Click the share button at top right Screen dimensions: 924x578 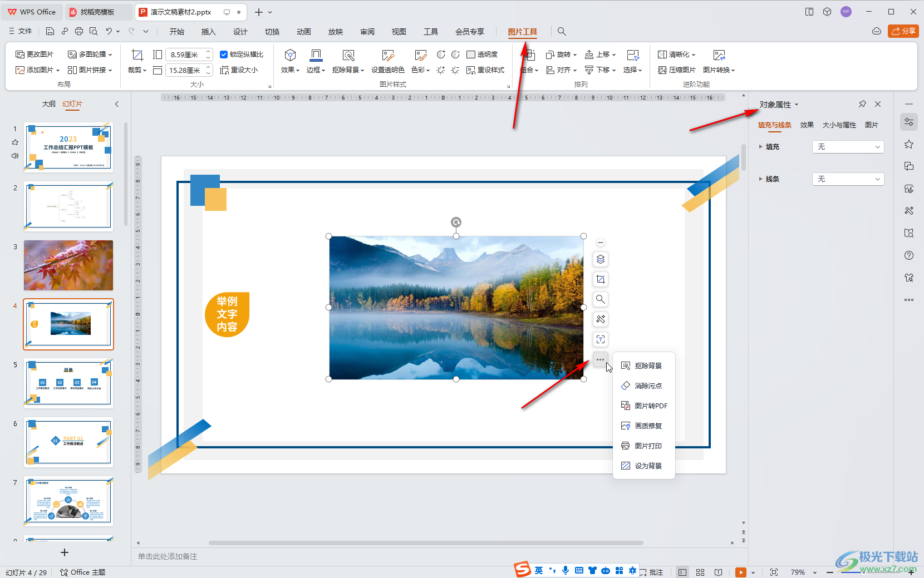903,31
